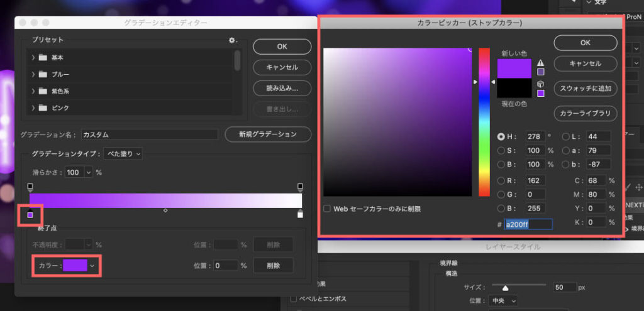The width and height of the screenshot is (644, 311).
Task: Enable the ベベルとエンボス checkbox in Layer Style
Action: click(294, 298)
